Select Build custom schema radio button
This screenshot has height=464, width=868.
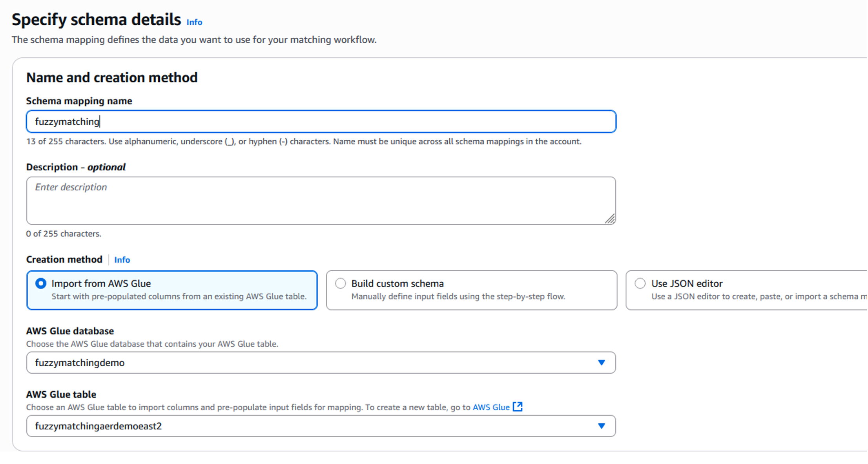(x=341, y=283)
